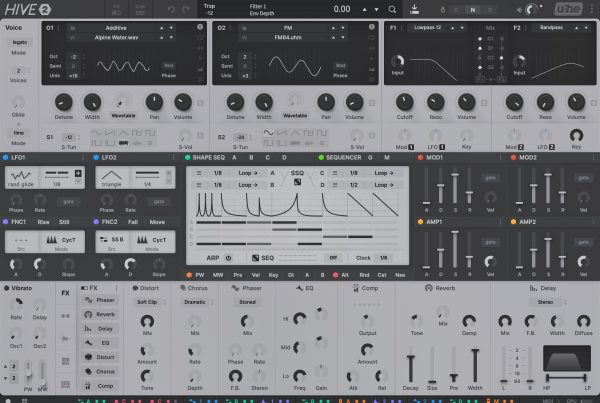Select the Alt modulation source tab
Viewport: 600px width, 403px height.
[344, 275]
